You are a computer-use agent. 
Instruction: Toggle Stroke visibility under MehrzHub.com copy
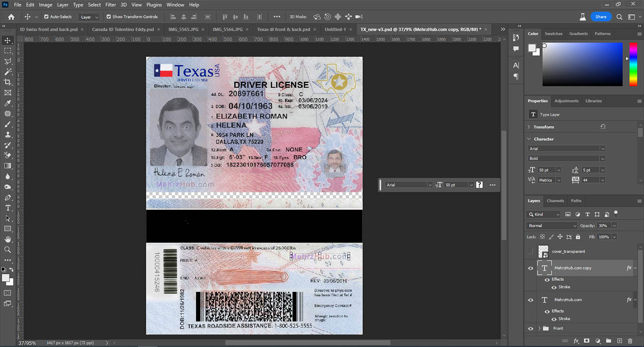point(554,287)
